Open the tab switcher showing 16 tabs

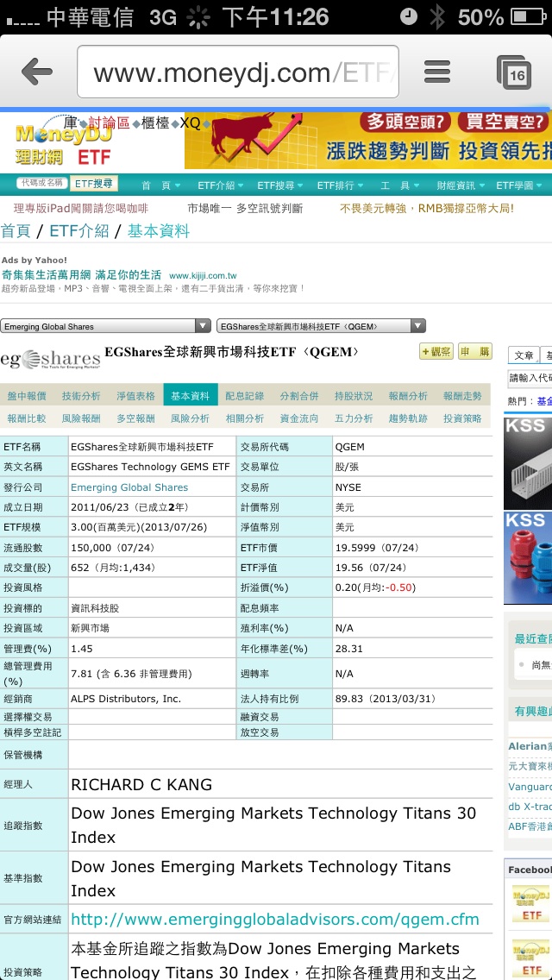514,72
